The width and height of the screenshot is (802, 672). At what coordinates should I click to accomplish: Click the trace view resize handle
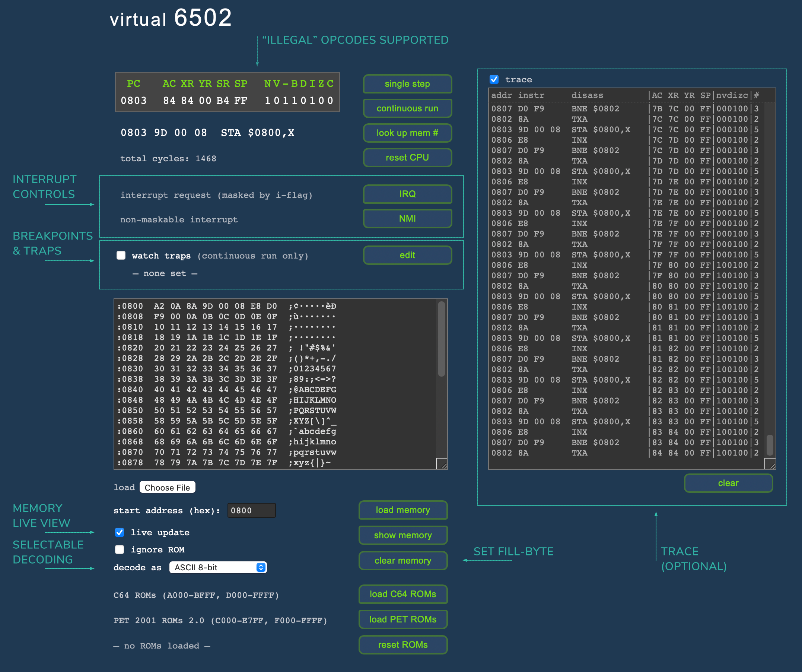coord(770,464)
